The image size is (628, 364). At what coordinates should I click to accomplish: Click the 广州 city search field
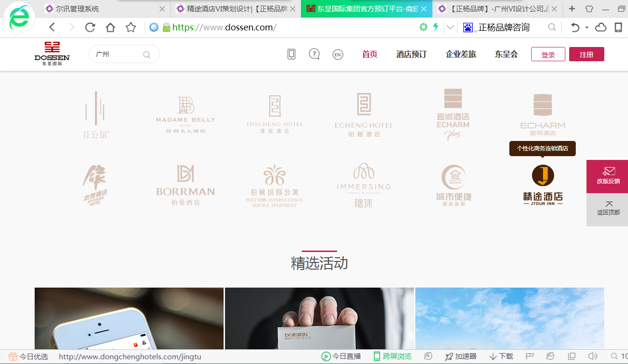[x=124, y=54]
